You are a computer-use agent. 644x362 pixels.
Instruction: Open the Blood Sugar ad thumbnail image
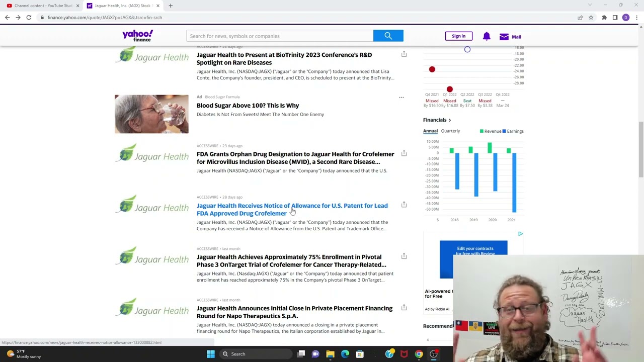point(151,114)
